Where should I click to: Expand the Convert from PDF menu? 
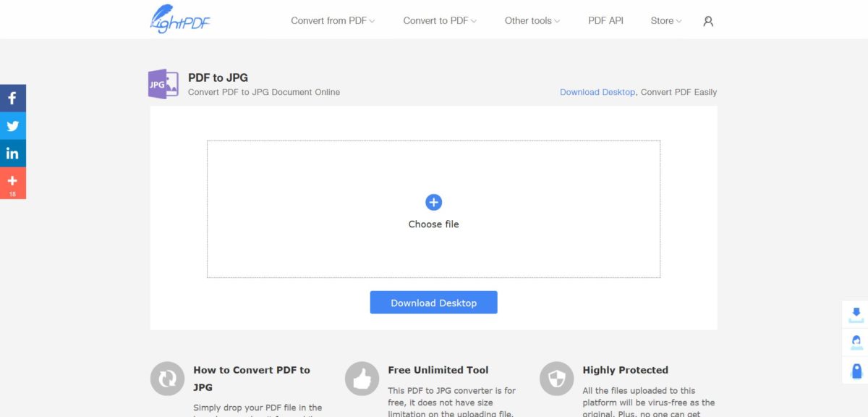coord(333,21)
